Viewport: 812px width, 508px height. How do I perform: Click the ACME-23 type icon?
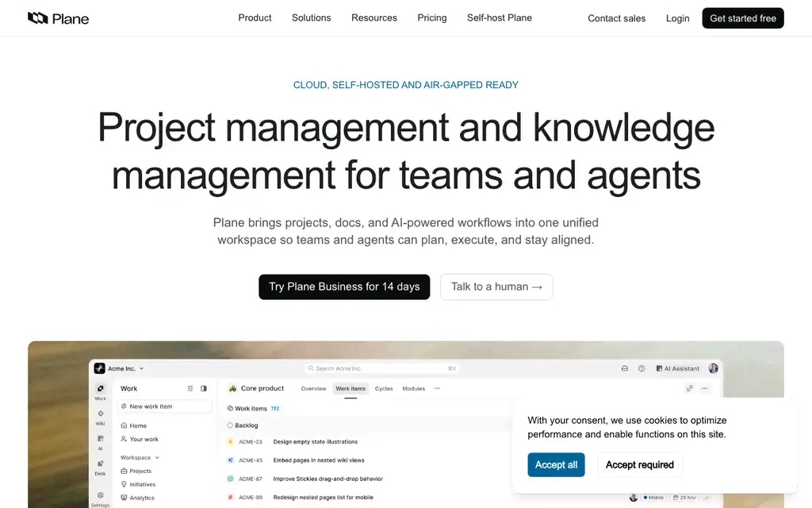coord(231,441)
